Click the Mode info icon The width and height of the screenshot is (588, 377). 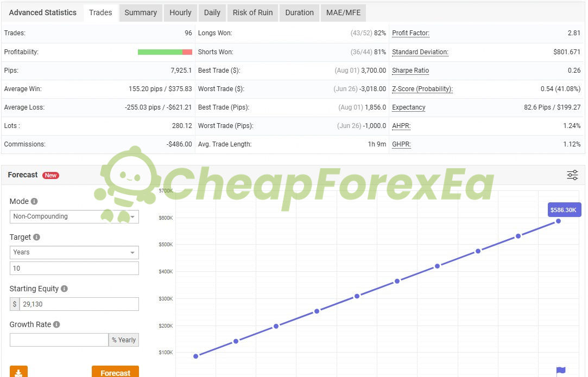34,201
